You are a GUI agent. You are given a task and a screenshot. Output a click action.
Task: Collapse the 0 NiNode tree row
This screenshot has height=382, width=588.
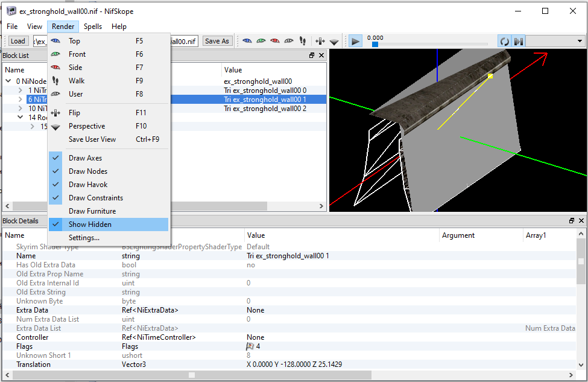click(8, 81)
